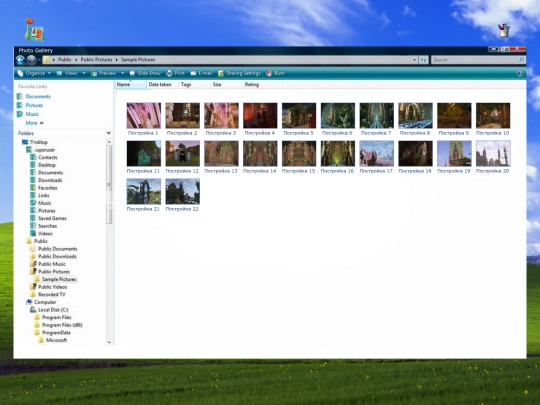Screen dimensions: 540x405
Task: Select Videos in folder tree
Action: (41, 233)
